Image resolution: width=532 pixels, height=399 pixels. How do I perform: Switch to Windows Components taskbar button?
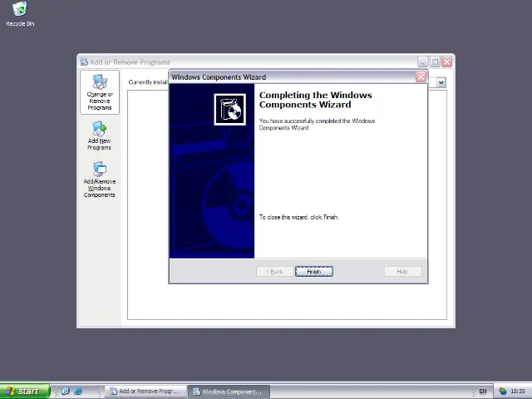229,392
